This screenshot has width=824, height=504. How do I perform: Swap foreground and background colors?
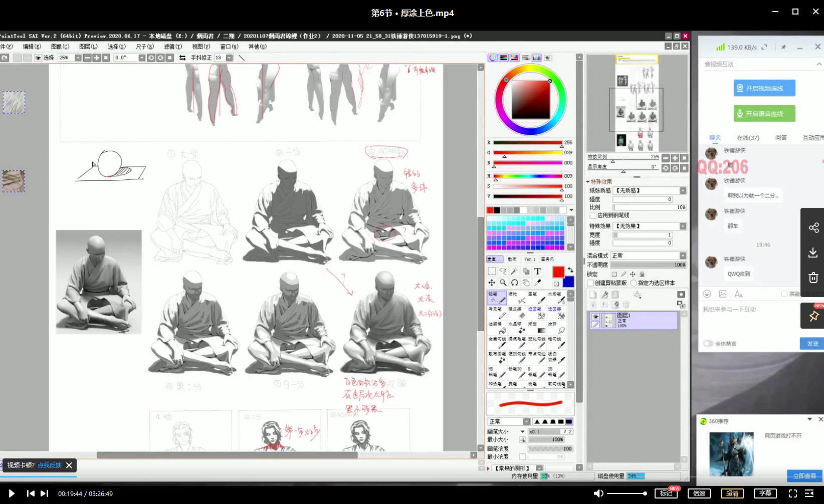point(570,271)
